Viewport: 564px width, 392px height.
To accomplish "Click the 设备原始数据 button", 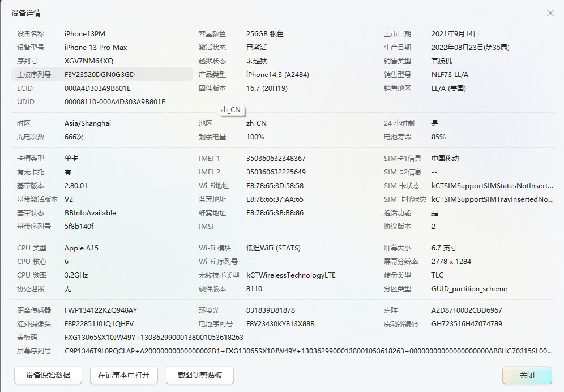I will tap(48, 374).
